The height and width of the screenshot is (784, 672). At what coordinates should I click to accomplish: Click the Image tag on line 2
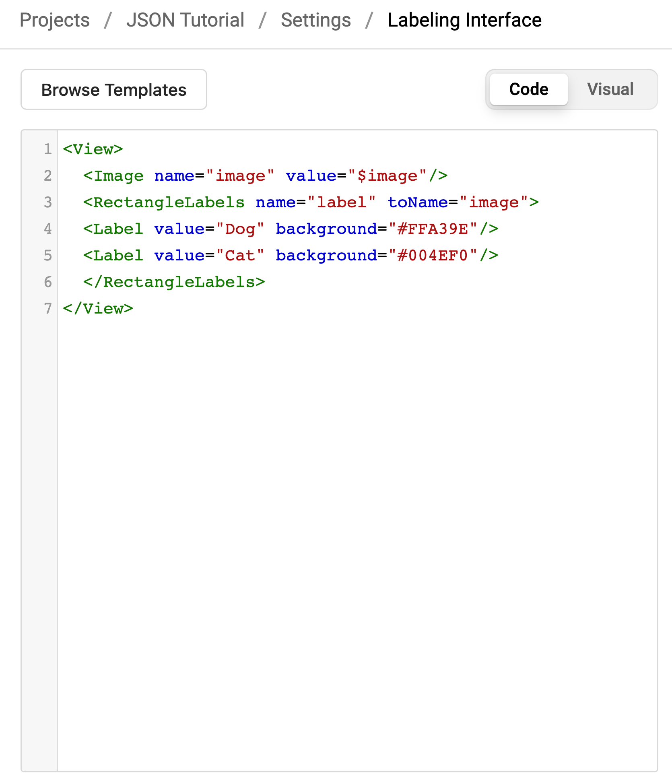114,176
